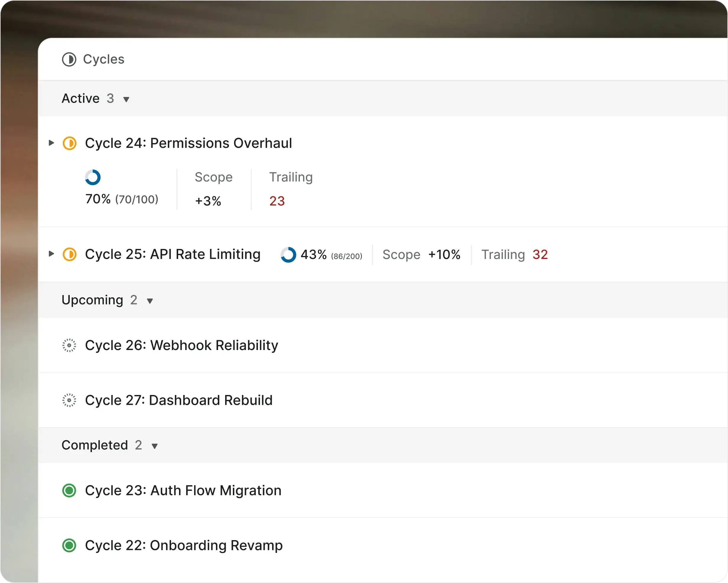Click the Upcoming section header label
Image resolution: width=728 pixels, height=583 pixels.
click(92, 300)
